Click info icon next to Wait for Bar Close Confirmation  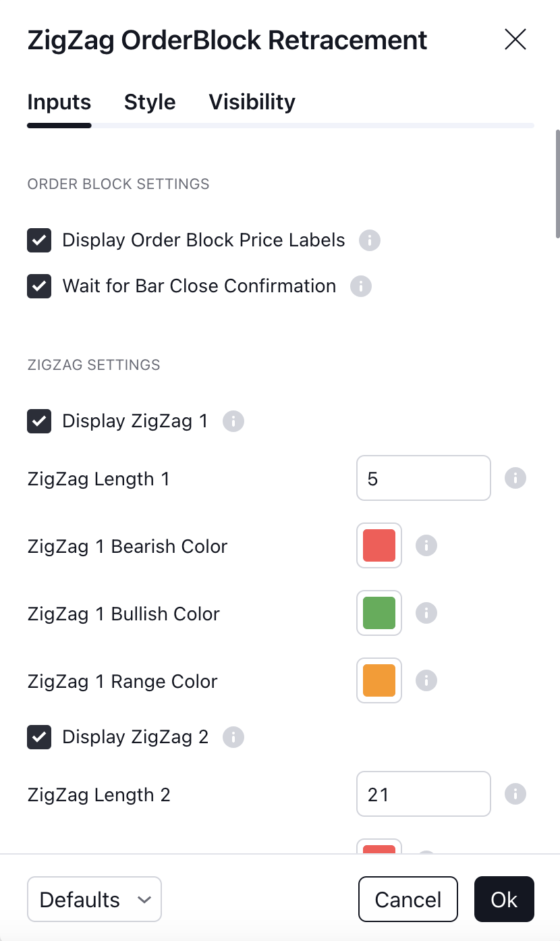(x=361, y=286)
